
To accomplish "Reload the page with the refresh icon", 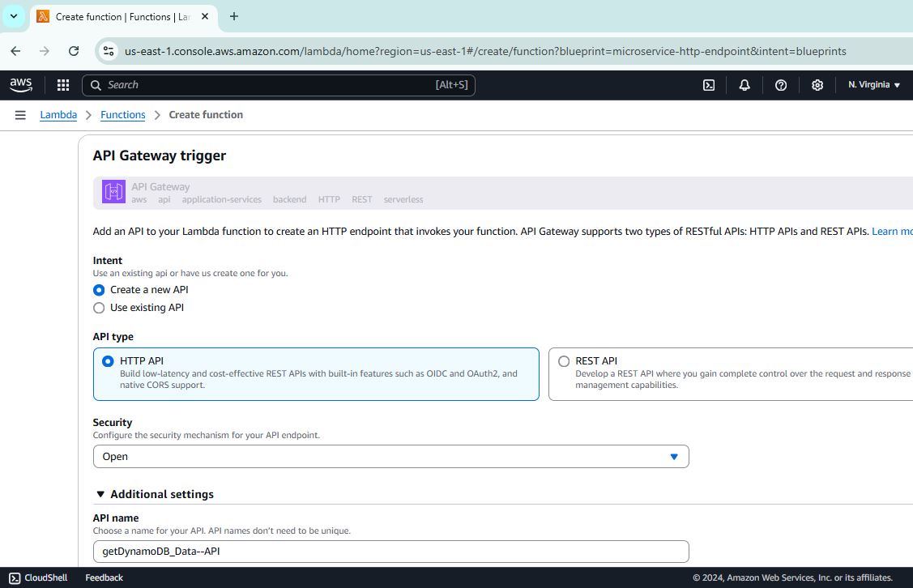I will (74, 51).
